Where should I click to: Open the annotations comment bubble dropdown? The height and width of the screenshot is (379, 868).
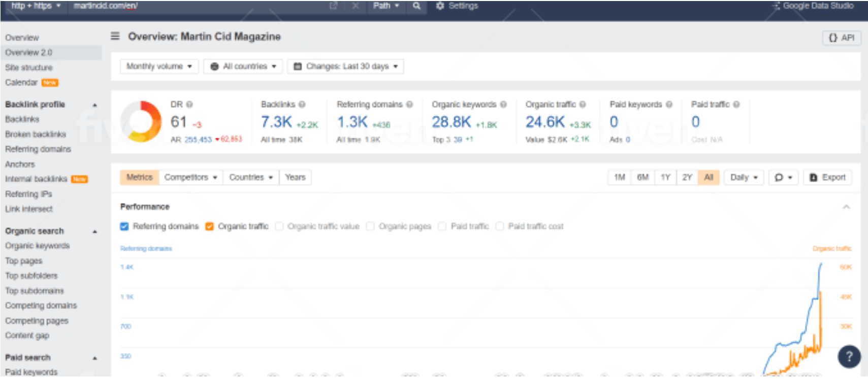pos(783,178)
